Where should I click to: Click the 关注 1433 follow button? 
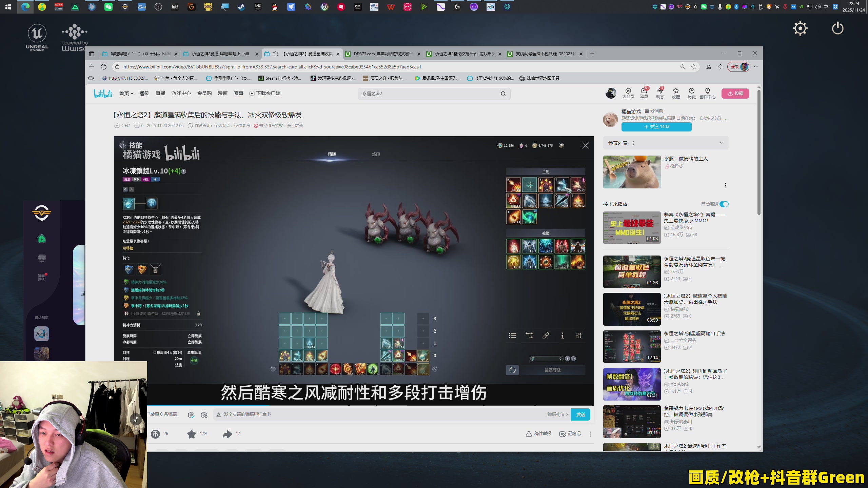click(x=656, y=126)
